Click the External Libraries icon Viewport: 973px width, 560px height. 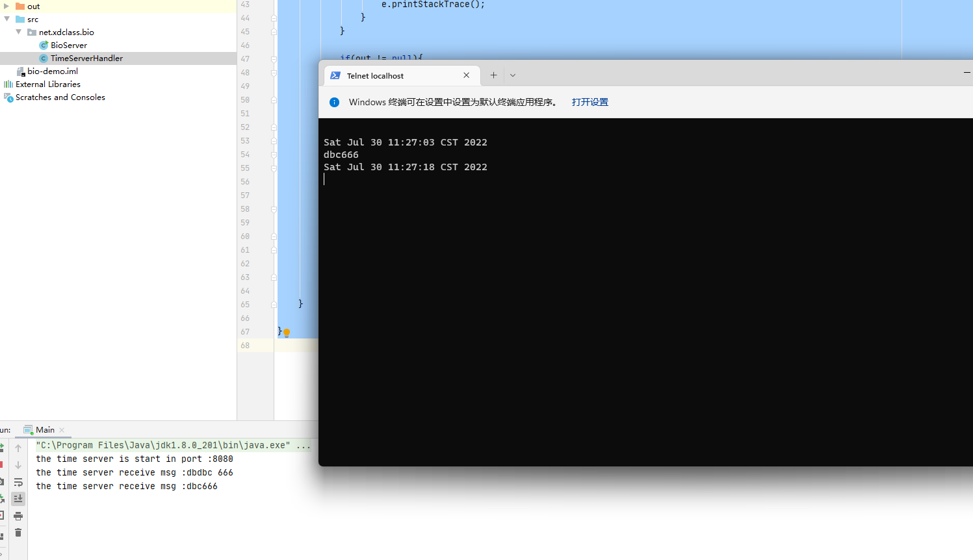[8, 84]
